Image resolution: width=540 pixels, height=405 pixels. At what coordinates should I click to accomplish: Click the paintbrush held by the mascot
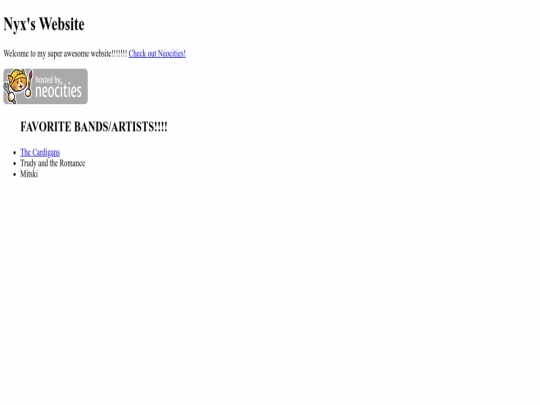(x=30, y=83)
